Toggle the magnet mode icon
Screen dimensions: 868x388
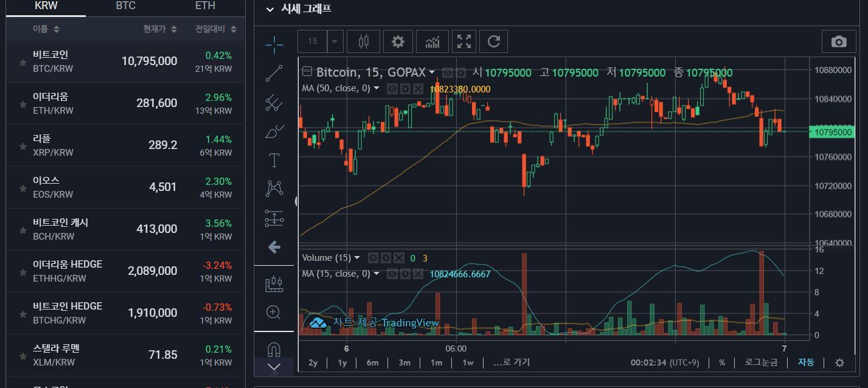[274, 350]
